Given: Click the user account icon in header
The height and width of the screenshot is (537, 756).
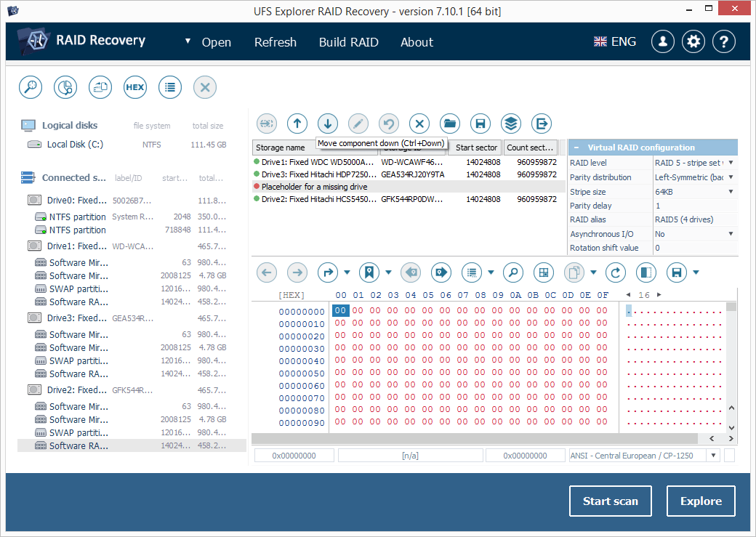Looking at the screenshot, I should point(663,42).
